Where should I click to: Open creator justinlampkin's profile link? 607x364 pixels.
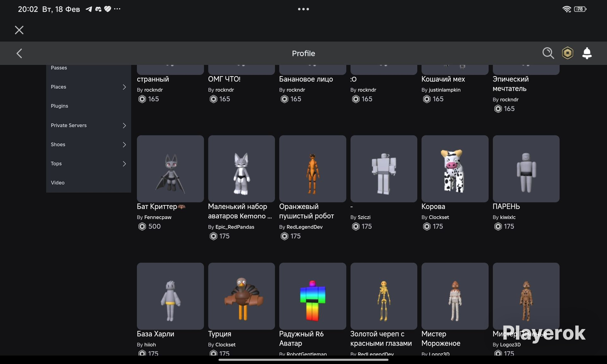tap(445, 90)
